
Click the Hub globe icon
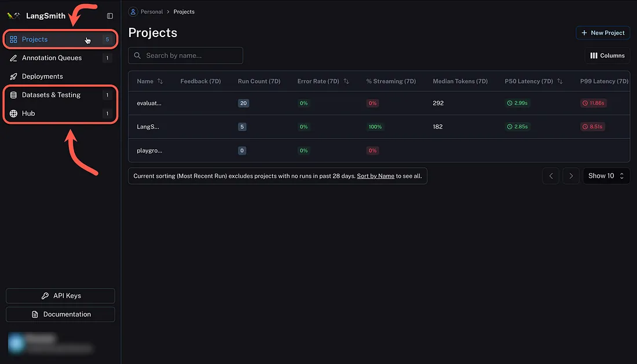13,113
